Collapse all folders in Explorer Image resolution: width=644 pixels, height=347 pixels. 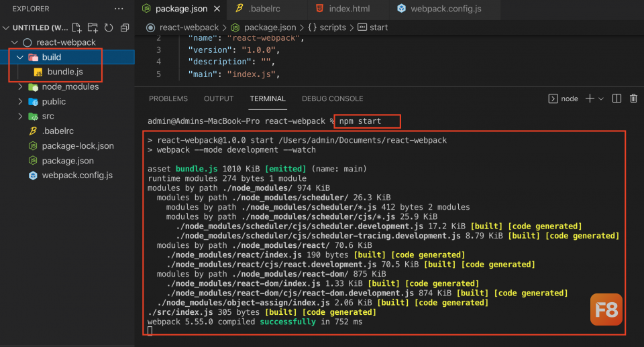point(125,27)
